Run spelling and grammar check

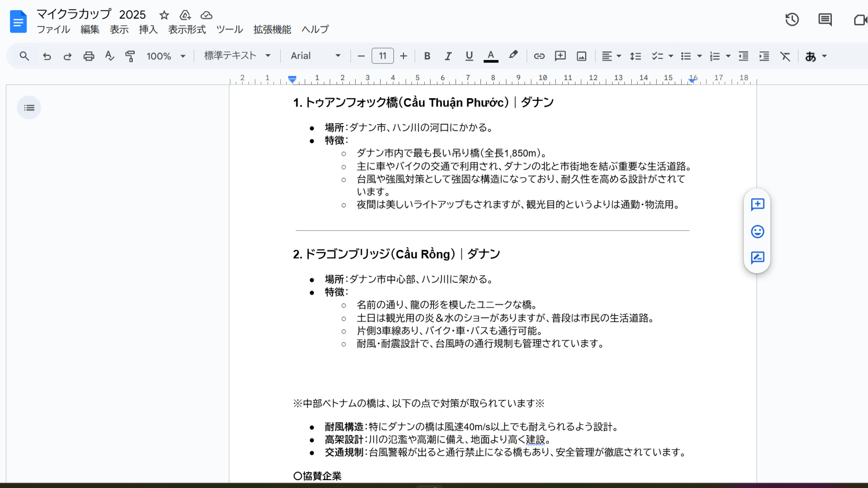[x=109, y=56]
